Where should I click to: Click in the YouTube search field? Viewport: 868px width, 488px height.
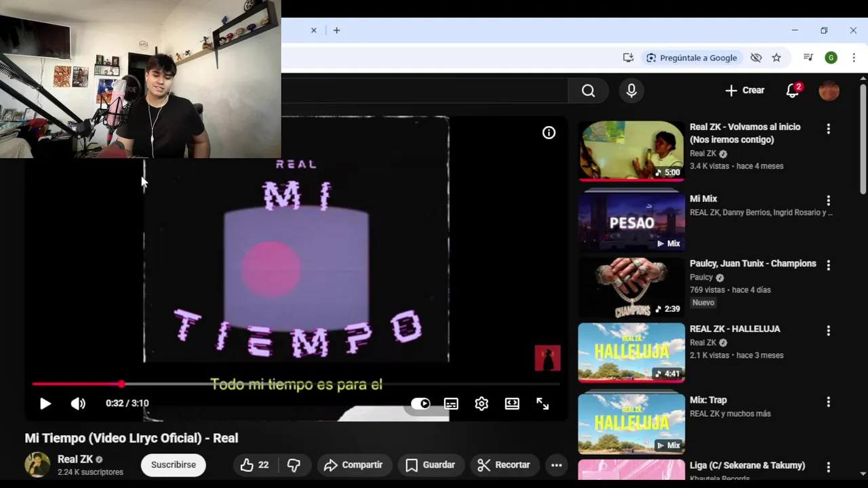coord(425,91)
